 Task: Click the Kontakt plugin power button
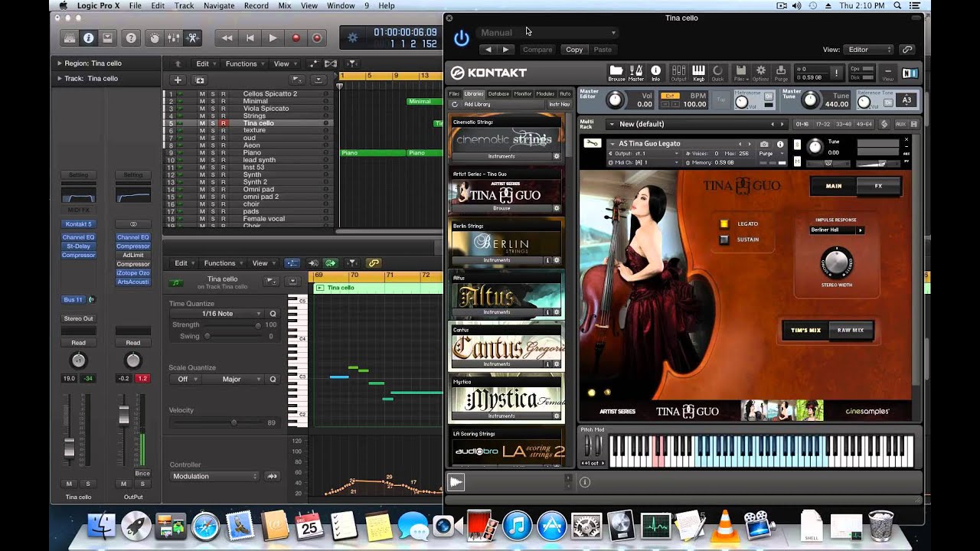461,38
